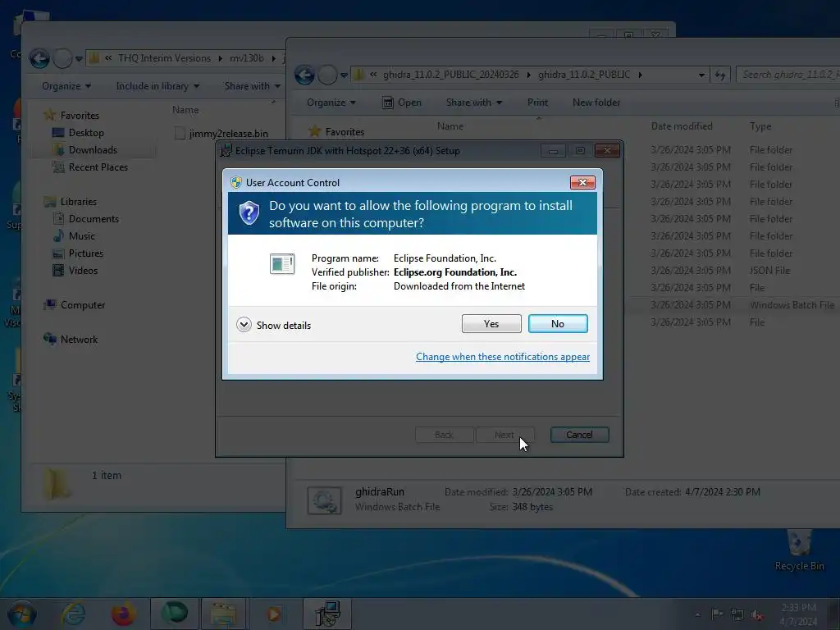This screenshot has width=840, height=630.
Task: Open 'Change when these notifications appear' link
Action: point(503,357)
